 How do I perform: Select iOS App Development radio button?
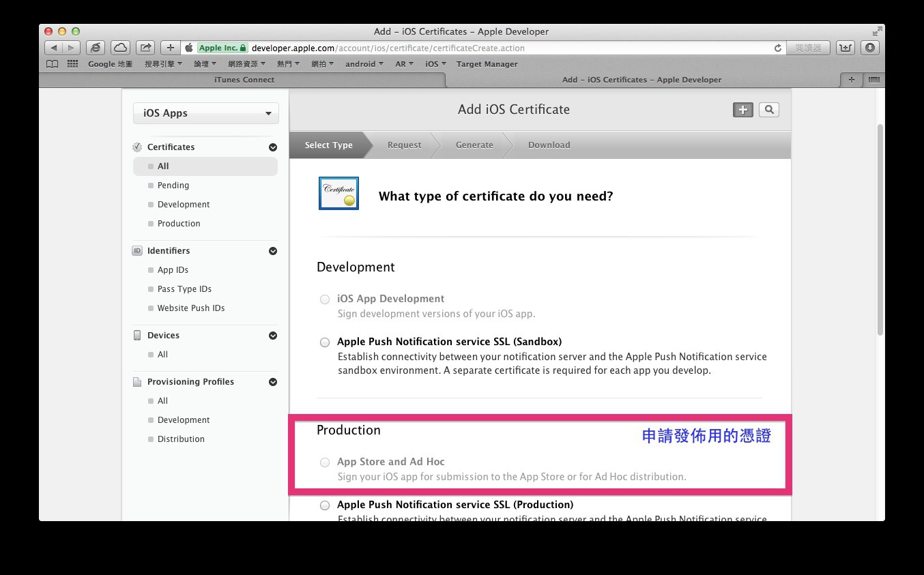click(x=325, y=299)
